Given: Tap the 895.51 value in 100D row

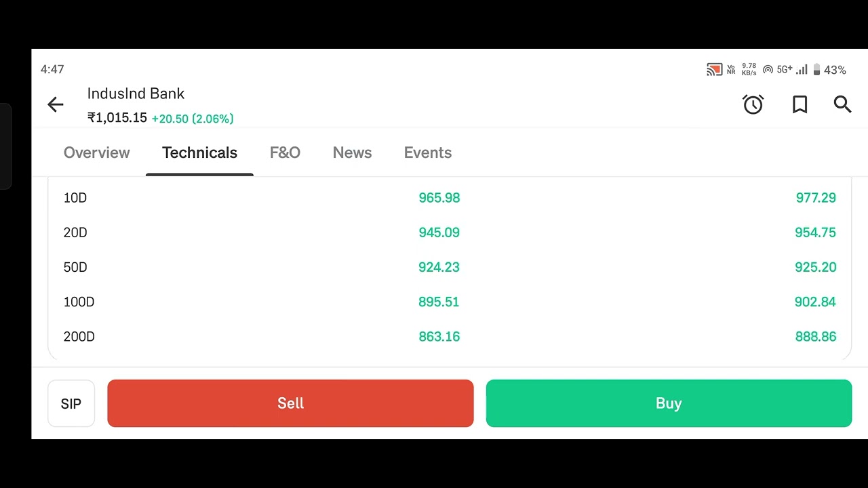Looking at the screenshot, I should (439, 302).
